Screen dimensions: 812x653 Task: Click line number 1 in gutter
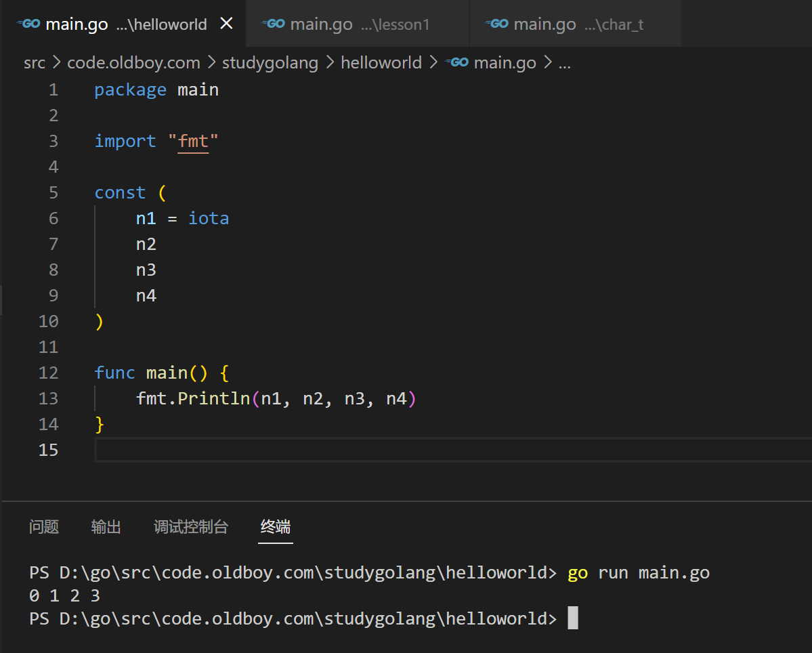click(x=54, y=90)
